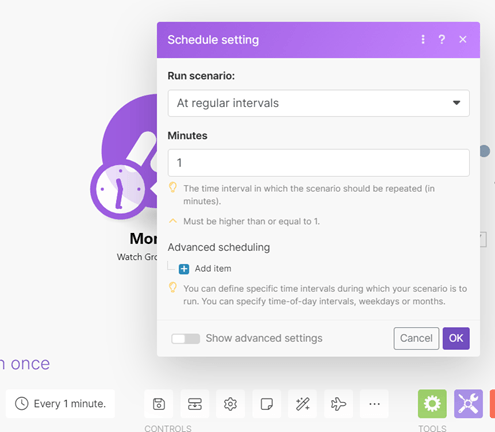This screenshot has height=432, width=495.
Task: Open the three-dots more controls menu
Action: 374,404
